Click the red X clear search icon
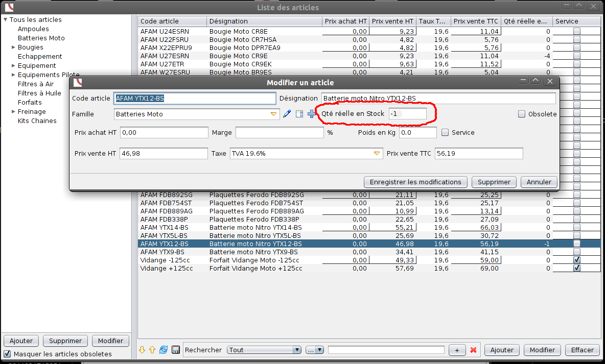 pyautogui.click(x=473, y=350)
